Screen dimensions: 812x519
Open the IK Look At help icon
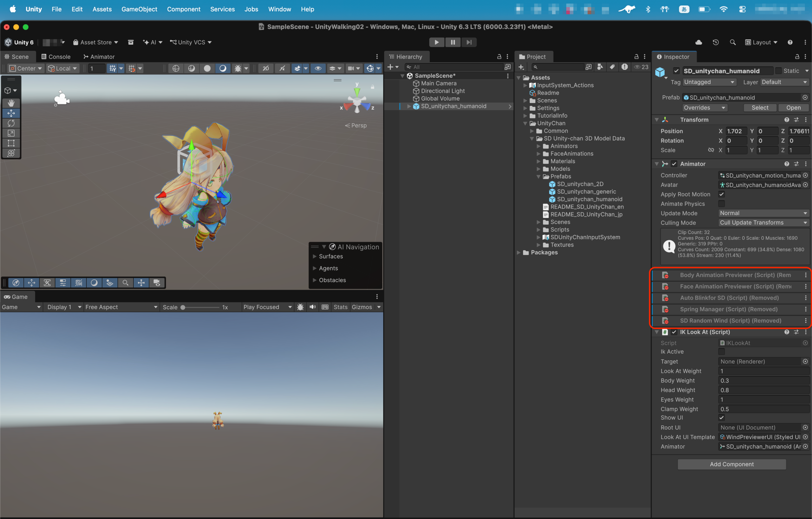coord(787,332)
